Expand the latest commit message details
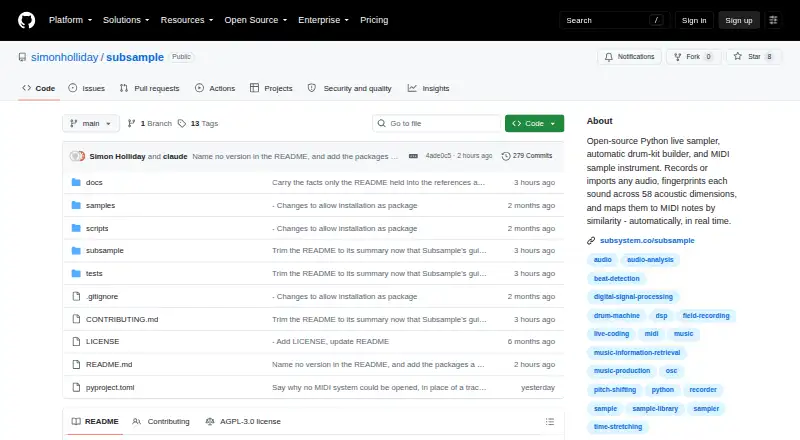 (413, 156)
